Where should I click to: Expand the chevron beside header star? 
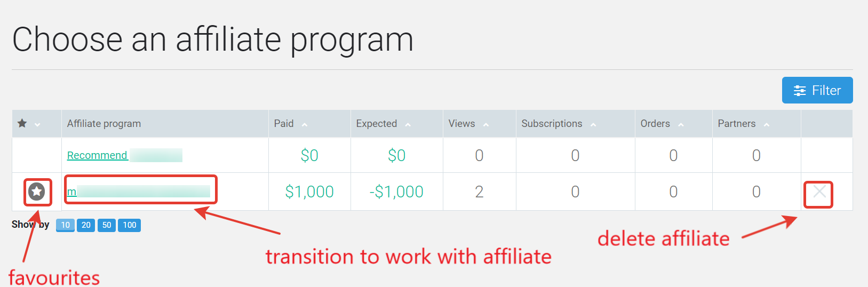tap(37, 124)
